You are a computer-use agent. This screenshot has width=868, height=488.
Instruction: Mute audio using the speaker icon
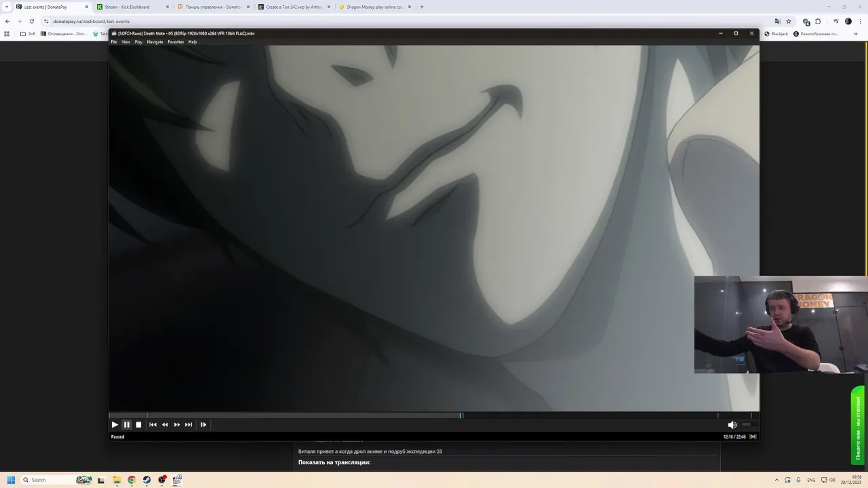pos(732,424)
